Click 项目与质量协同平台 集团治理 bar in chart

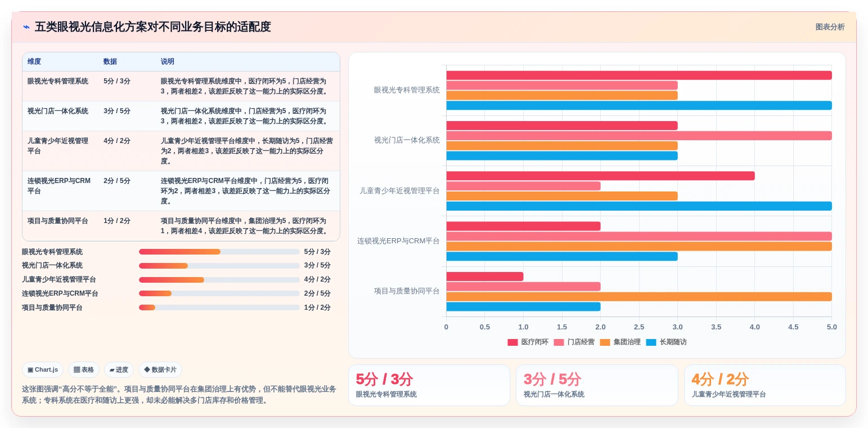coord(639,297)
